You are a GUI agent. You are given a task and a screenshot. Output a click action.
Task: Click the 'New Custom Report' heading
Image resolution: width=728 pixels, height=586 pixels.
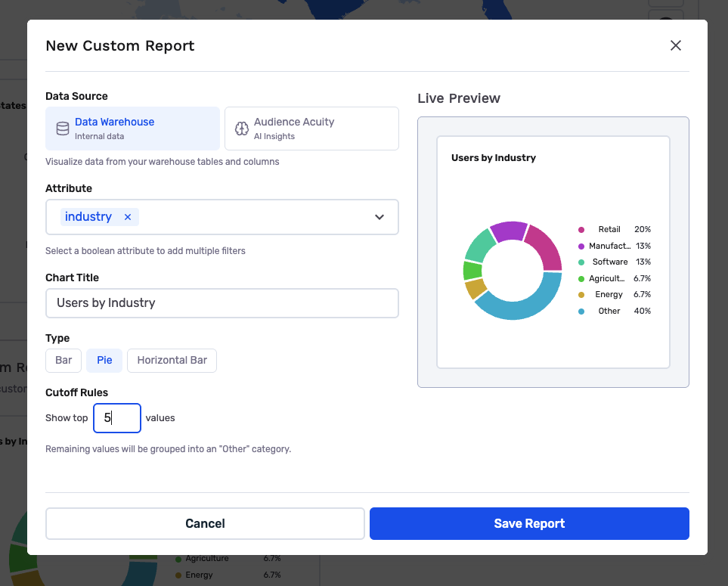point(119,46)
